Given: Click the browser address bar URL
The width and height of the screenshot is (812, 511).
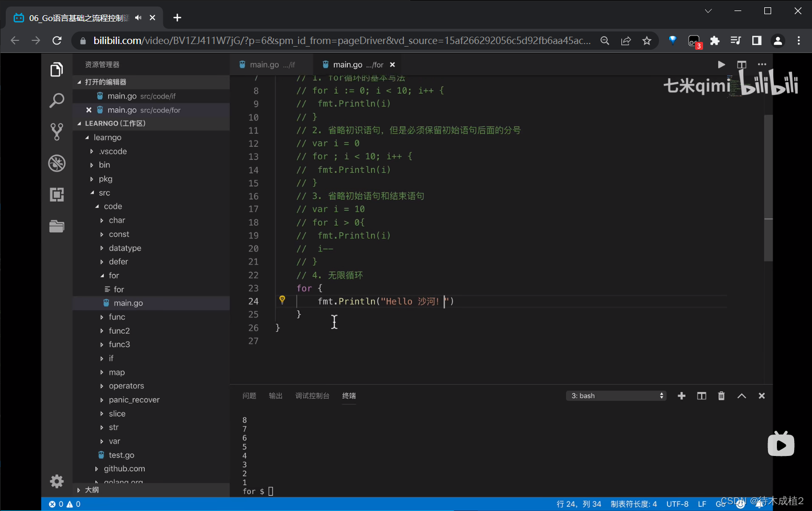Looking at the screenshot, I should pyautogui.click(x=342, y=40).
